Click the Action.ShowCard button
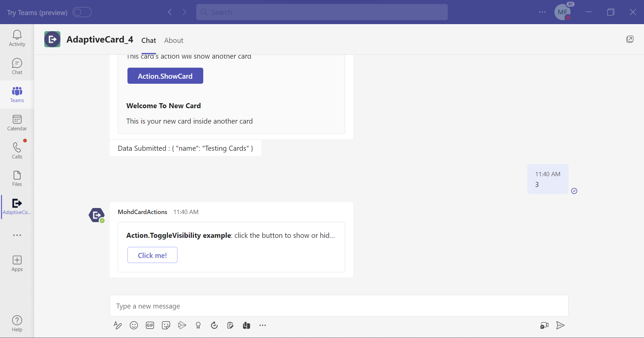Viewport: 644px width, 338px height. pyautogui.click(x=165, y=76)
